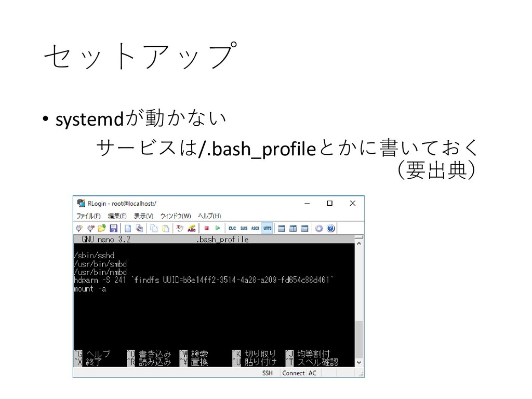Click the ^J 均等割付 shortcut

308,354
